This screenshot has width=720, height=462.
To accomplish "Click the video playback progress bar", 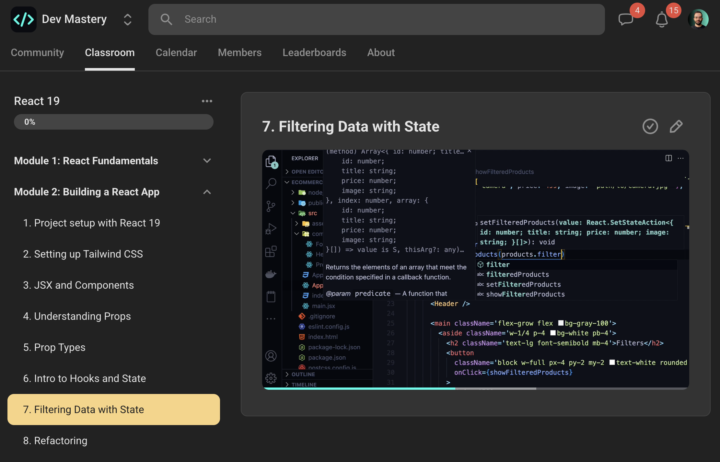I will click(x=475, y=389).
